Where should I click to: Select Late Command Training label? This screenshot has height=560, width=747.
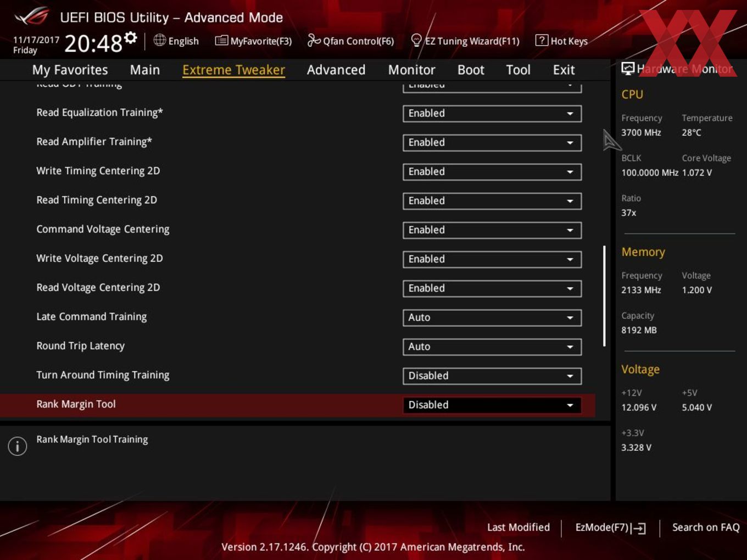pos(92,316)
